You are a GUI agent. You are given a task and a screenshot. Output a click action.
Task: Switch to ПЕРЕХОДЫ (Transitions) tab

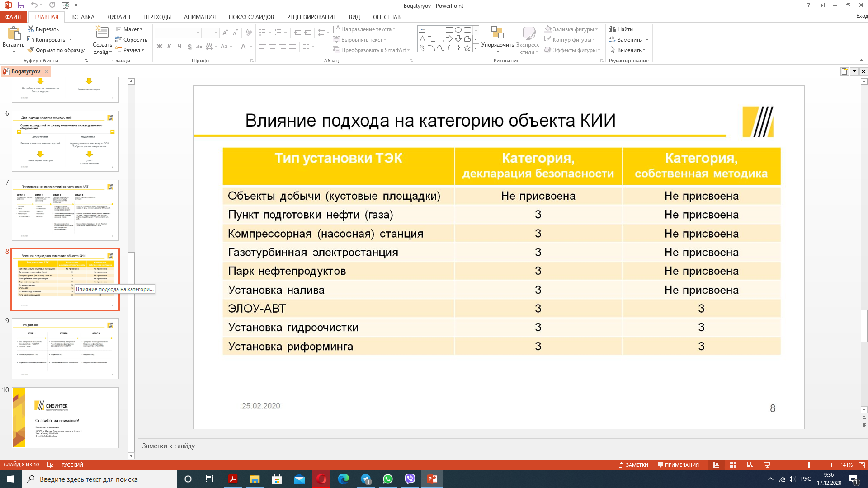[157, 17]
